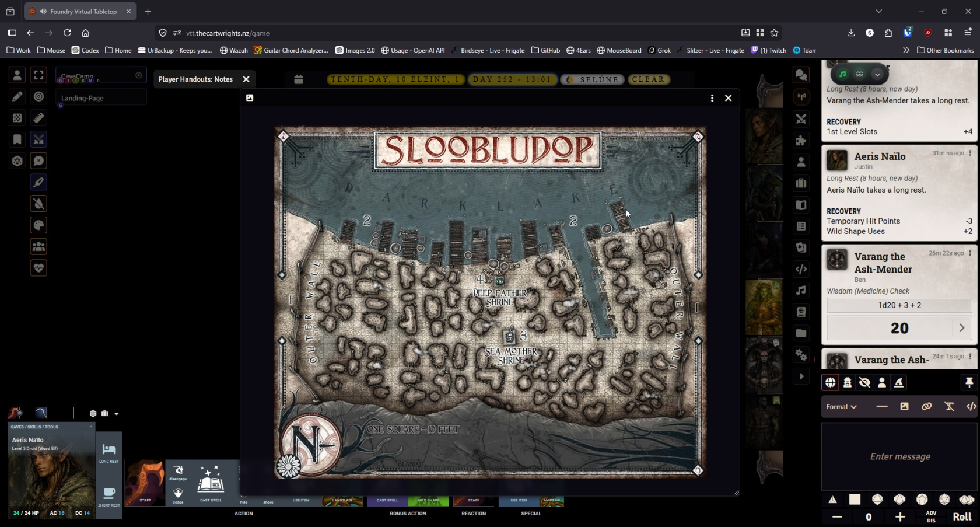Decrease the dice modifier with minus
Viewport: 980px width, 527px height.
tap(837, 517)
